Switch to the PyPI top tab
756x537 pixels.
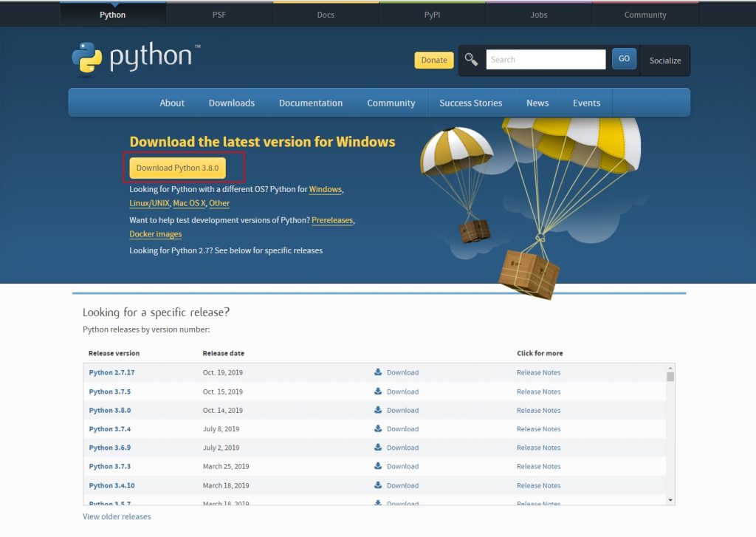click(x=432, y=15)
